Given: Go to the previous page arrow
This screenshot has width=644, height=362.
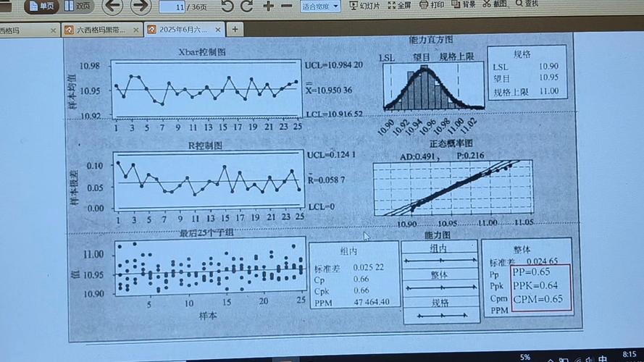Looking at the screenshot, I should (x=112, y=7).
